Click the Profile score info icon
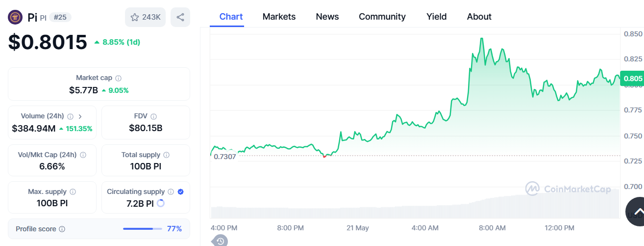Viewport: 644px width, 246px height. tap(62, 229)
